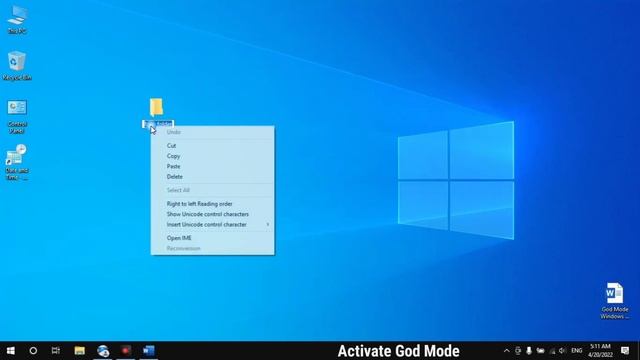This screenshot has width=640, height=360.
Task: Select the Recycle Bin desktop icon
Action: click(x=17, y=65)
